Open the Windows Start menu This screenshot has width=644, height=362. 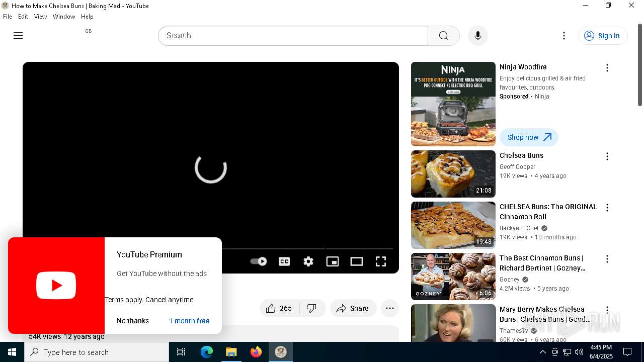12,352
